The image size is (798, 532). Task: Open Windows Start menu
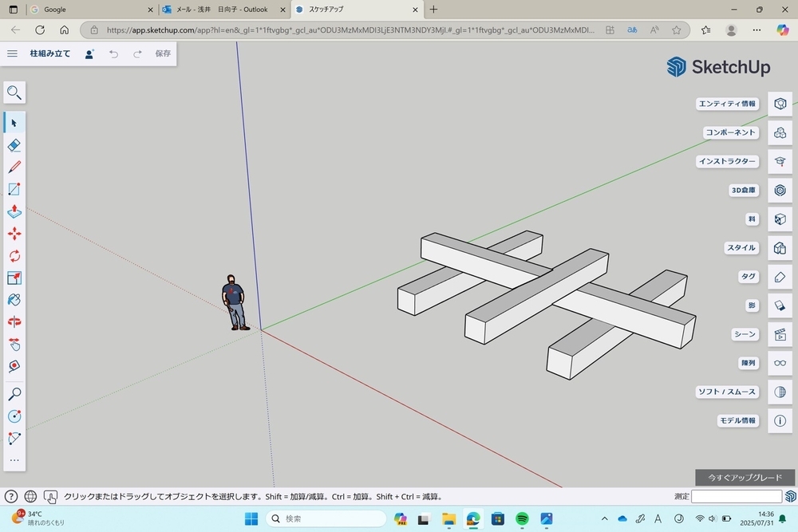[251, 518]
